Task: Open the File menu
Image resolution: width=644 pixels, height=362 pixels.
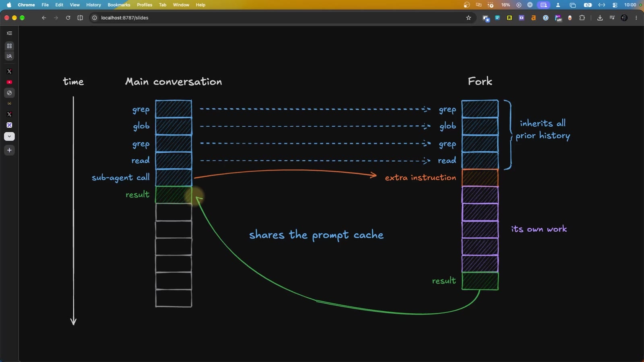Action: point(45,5)
